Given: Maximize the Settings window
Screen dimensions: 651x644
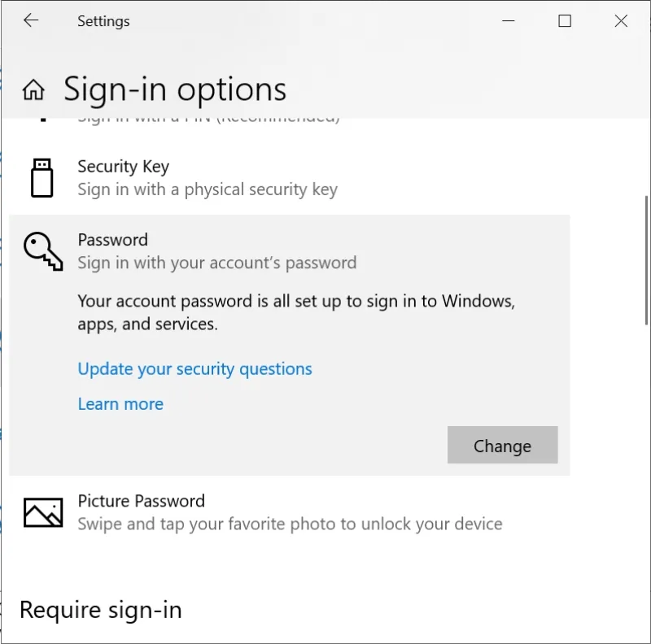Looking at the screenshot, I should (x=565, y=21).
